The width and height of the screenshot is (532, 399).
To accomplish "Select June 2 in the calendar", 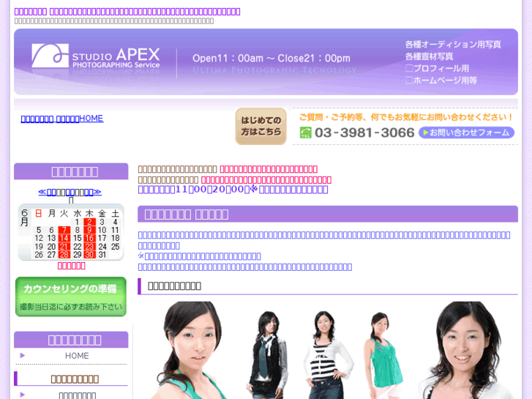I will (x=89, y=222).
